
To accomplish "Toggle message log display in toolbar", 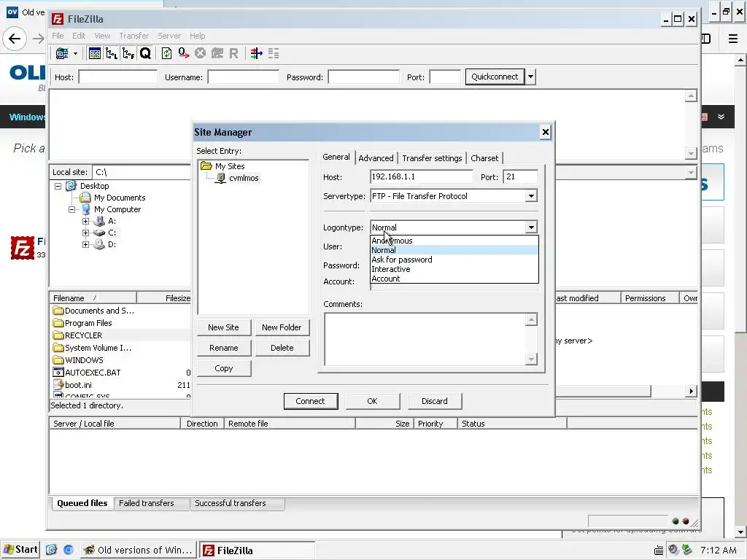I will (x=95, y=53).
